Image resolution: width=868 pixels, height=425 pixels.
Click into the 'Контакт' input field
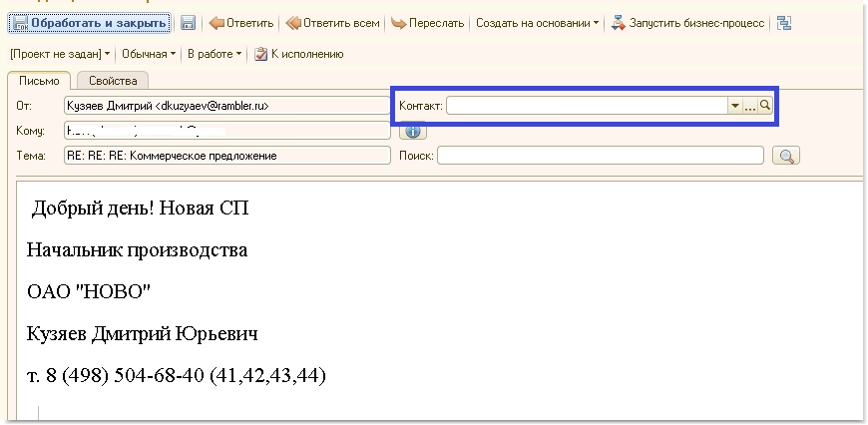coord(587,105)
